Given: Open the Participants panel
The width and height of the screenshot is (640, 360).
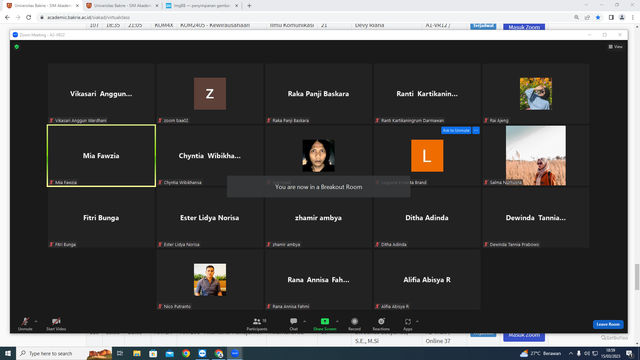Looking at the screenshot, I should (257, 324).
